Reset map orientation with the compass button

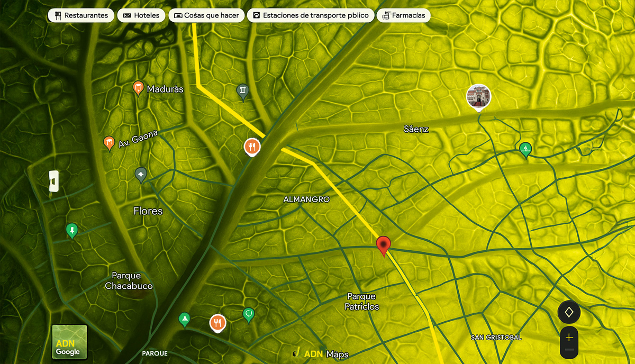(x=569, y=312)
